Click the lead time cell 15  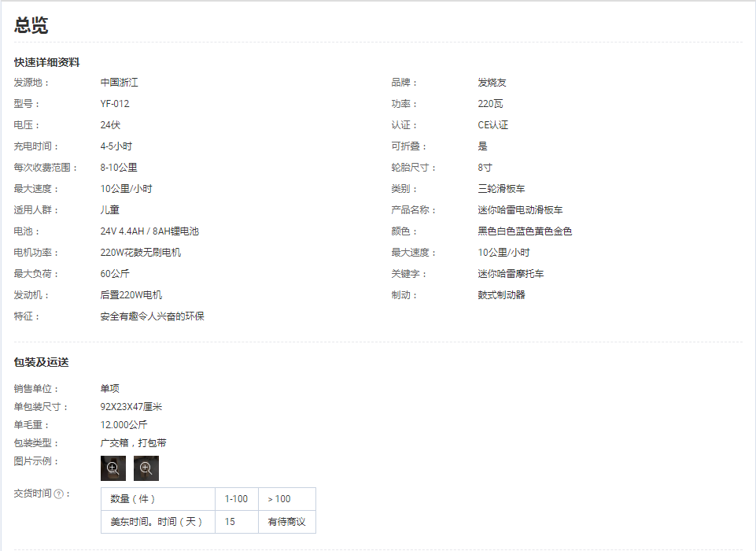[236, 522]
